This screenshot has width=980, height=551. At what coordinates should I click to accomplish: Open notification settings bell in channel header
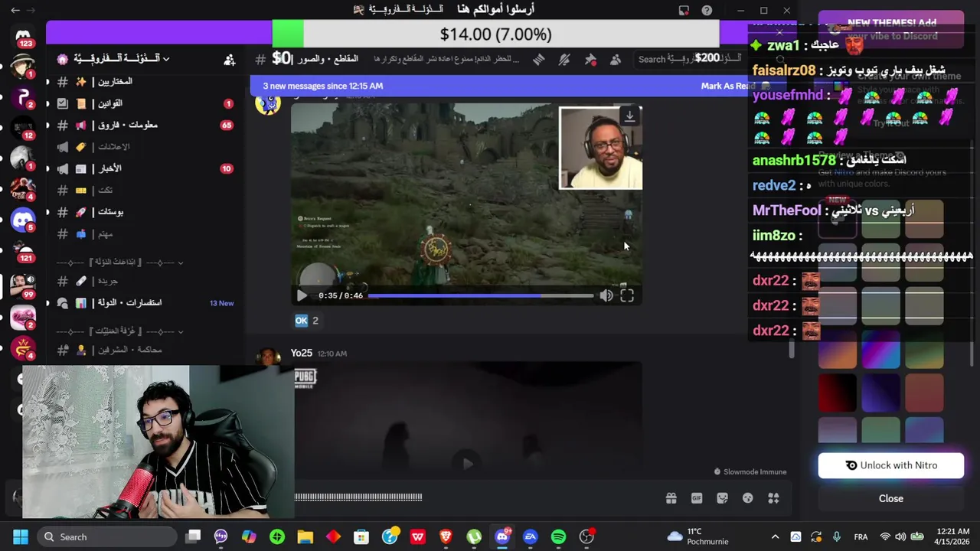point(564,59)
